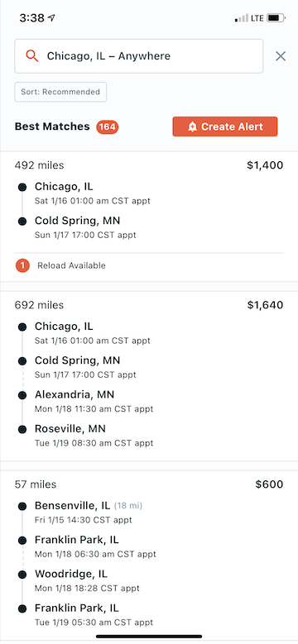Tap the location arrow in status bar
The height and width of the screenshot is (644, 298).
pyautogui.click(x=51, y=18)
